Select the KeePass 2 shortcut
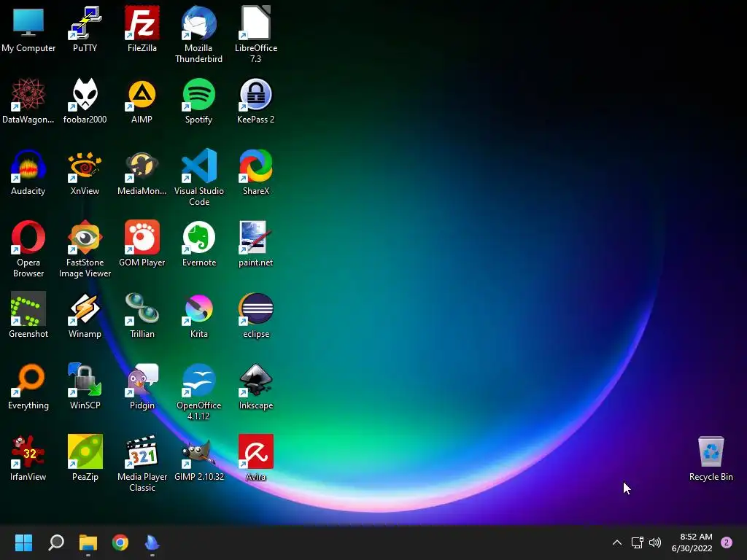 tap(256, 101)
